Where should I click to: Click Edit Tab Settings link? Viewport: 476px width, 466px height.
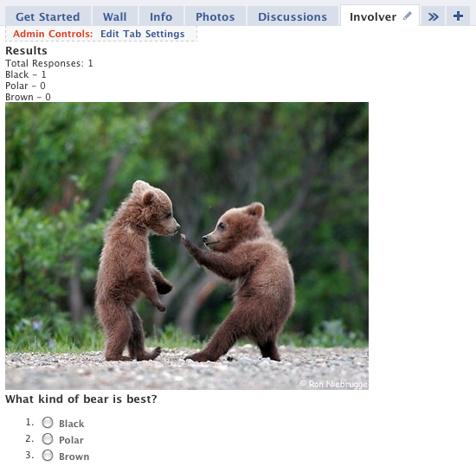[143, 34]
